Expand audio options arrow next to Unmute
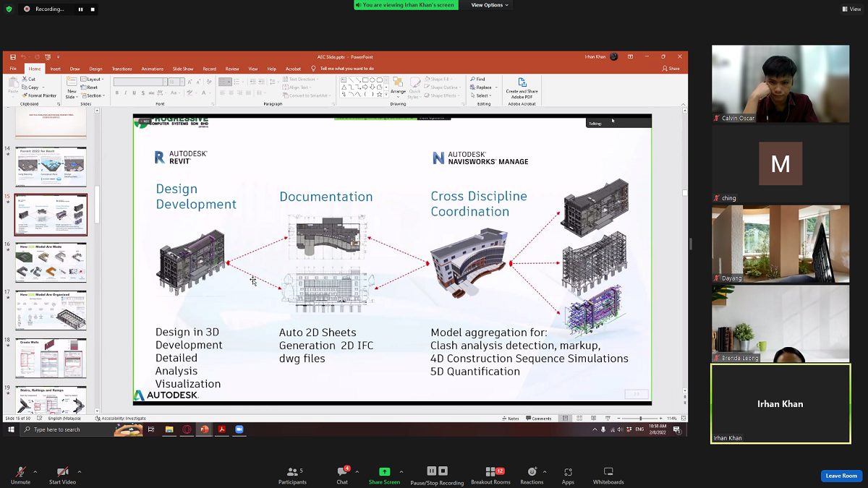The height and width of the screenshot is (488, 868). pyautogui.click(x=35, y=472)
